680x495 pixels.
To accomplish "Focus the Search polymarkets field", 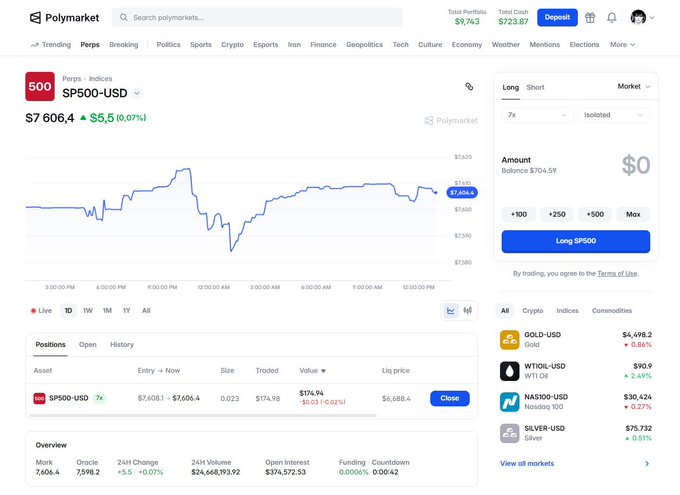I will click(257, 17).
